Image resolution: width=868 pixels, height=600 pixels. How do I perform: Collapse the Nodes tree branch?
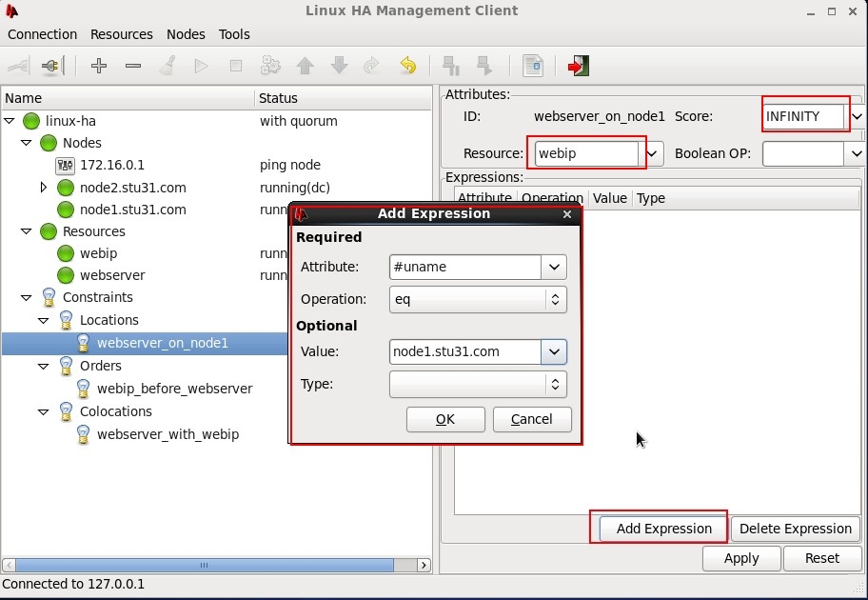26,143
